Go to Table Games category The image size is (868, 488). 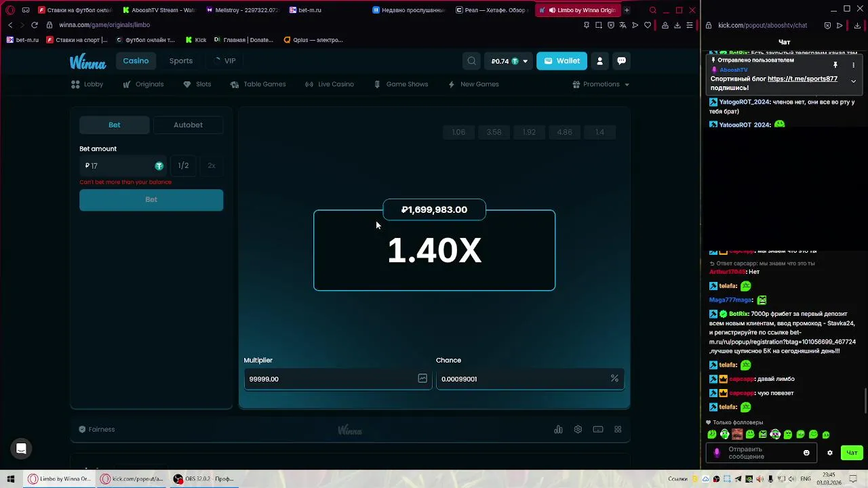click(258, 84)
